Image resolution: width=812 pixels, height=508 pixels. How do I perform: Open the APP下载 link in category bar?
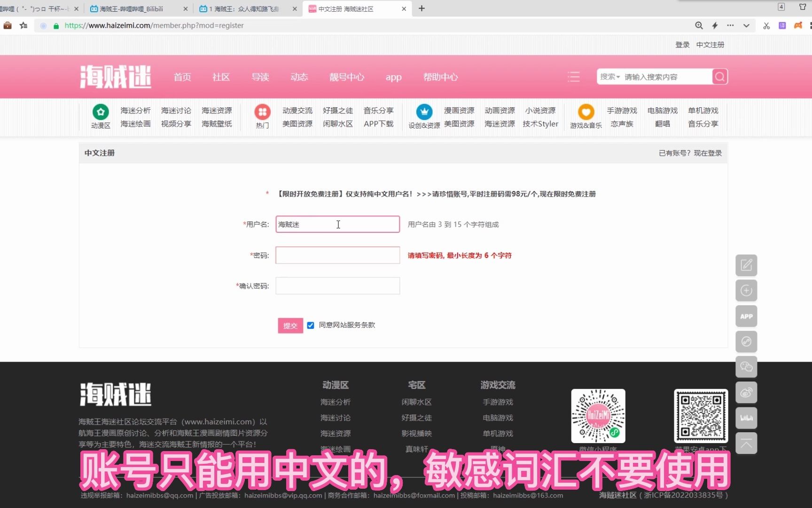click(378, 124)
